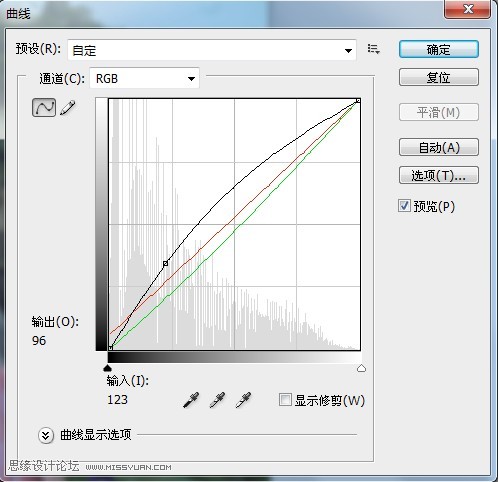Click the white point input slider
Image resolution: width=498 pixels, height=482 pixels.
point(361,368)
